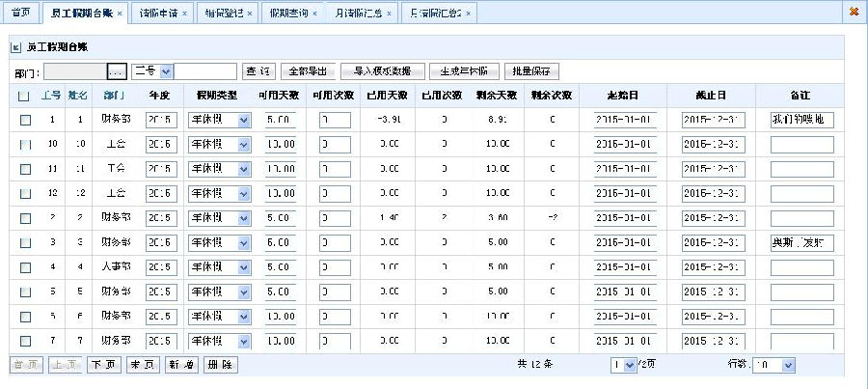The image size is (868, 389).
Task: Click the orange close-all icon at top right
Action: pyautogui.click(x=854, y=11)
